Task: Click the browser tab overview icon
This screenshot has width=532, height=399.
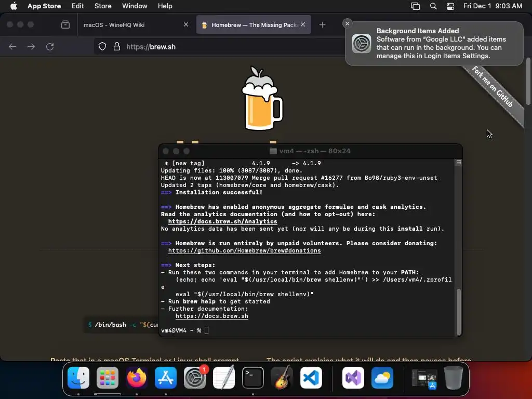Action: (x=65, y=25)
